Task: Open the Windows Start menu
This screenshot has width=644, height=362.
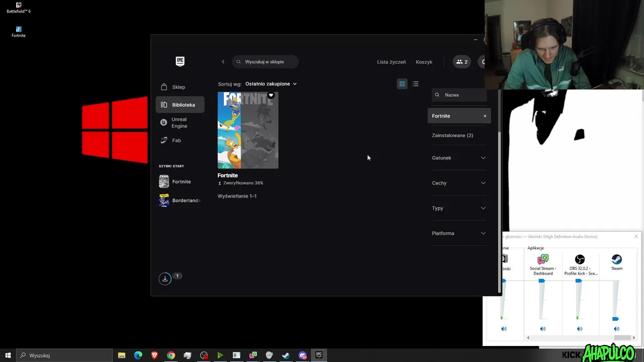Action: click(8, 355)
